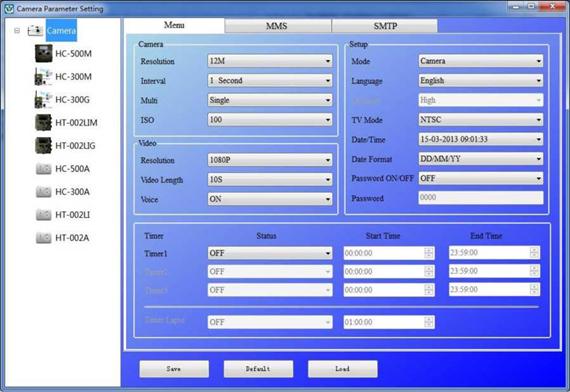The width and height of the screenshot is (570, 392).
Task: Click the HC-300M camera icon
Action: point(44,76)
